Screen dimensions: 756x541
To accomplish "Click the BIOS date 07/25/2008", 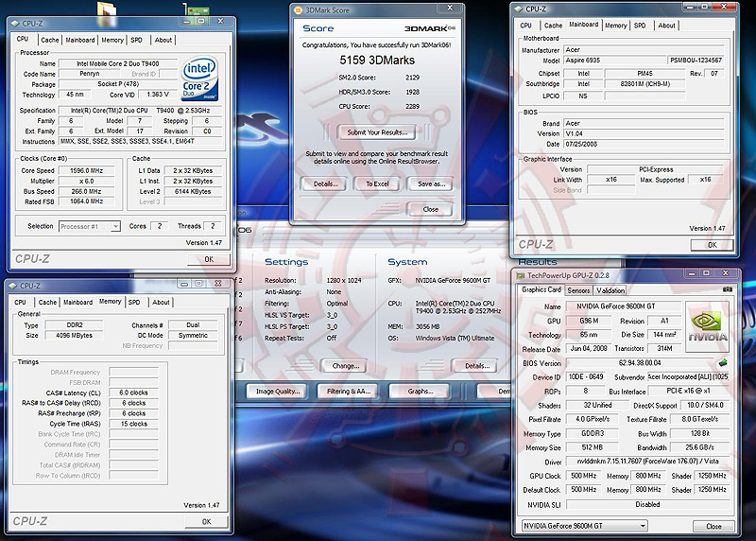I will pos(644,144).
